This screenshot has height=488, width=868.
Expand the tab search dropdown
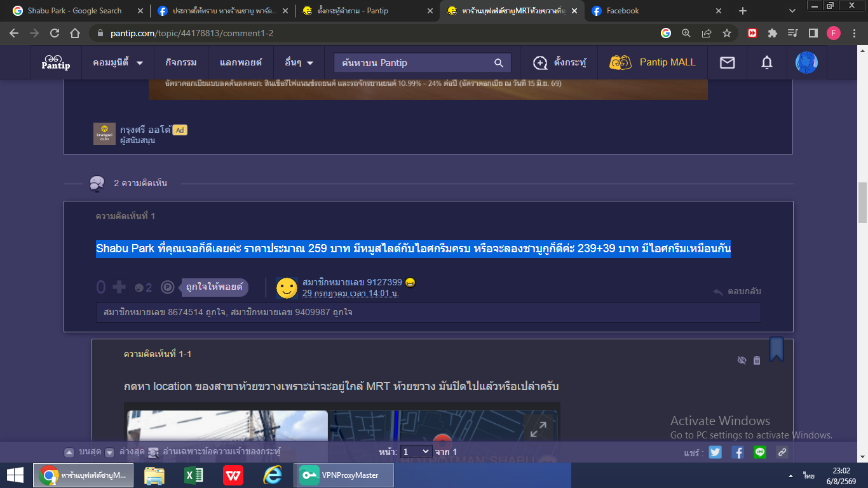point(792,11)
